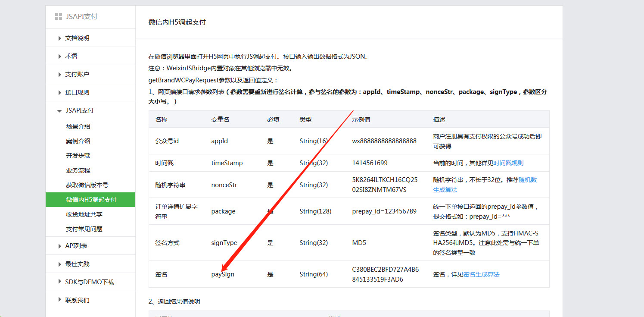
Task: Expand the 最佳实践 section arrow
Action: point(59,264)
